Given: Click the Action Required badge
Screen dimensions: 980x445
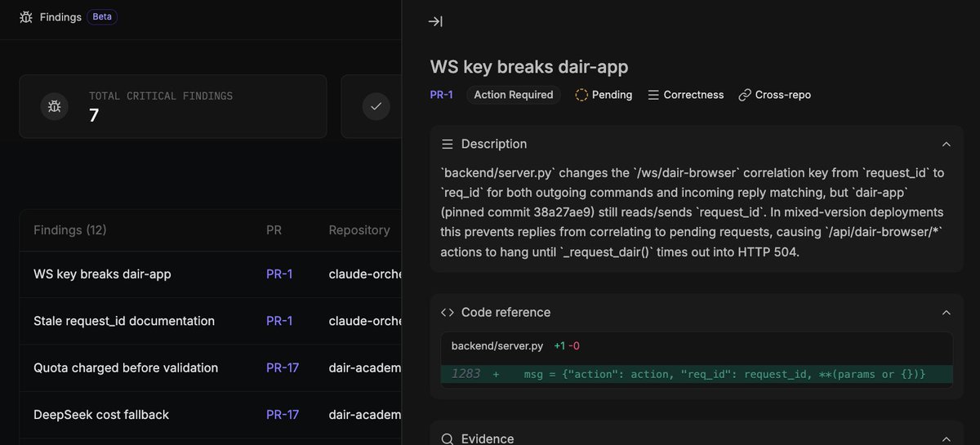Looking at the screenshot, I should click(x=514, y=95).
